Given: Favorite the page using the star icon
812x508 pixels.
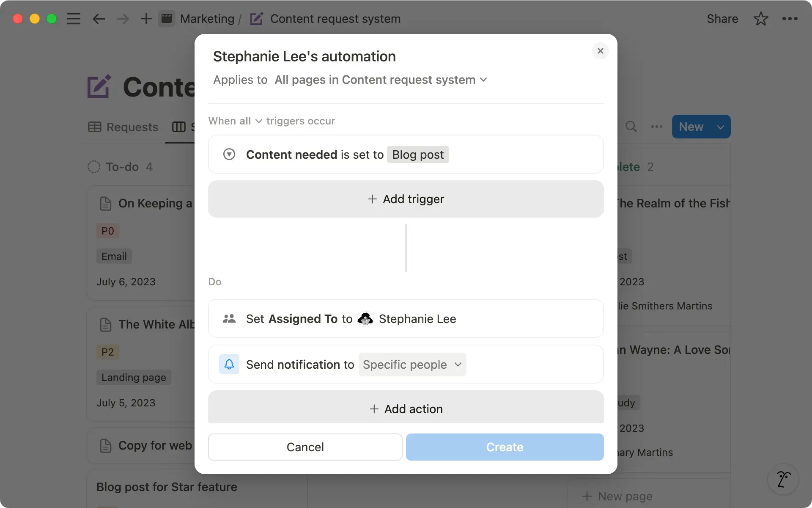Looking at the screenshot, I should click(760, 19).
